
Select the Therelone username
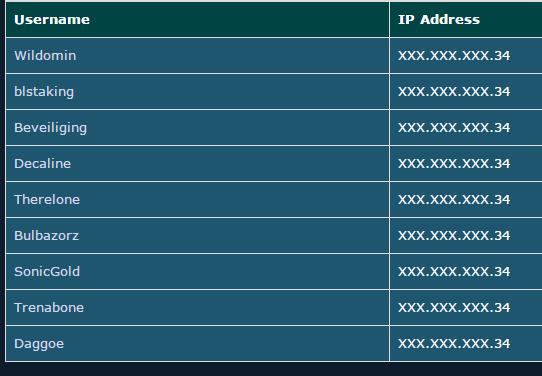(x=47, y=199)
